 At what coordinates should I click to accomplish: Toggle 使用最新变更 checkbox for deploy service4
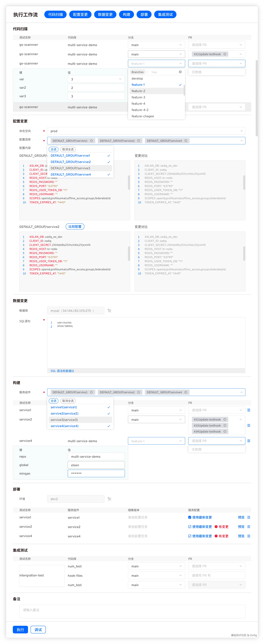pyautogui.click(x=190, y=536)
